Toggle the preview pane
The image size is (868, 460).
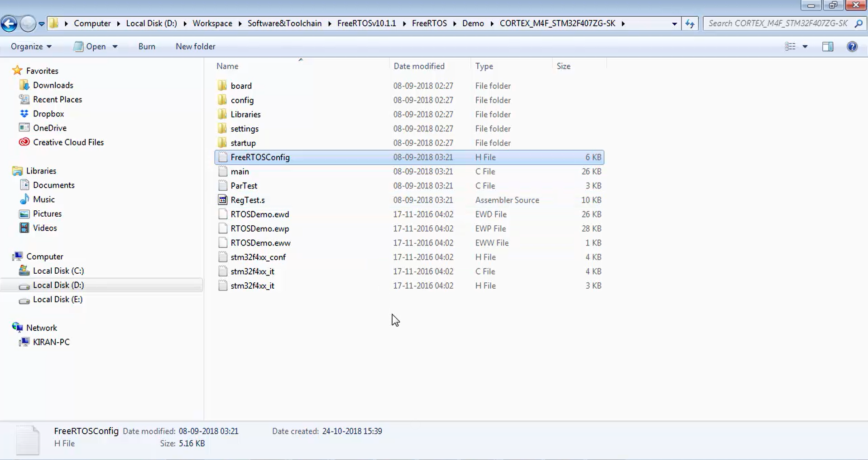[828, 46]
